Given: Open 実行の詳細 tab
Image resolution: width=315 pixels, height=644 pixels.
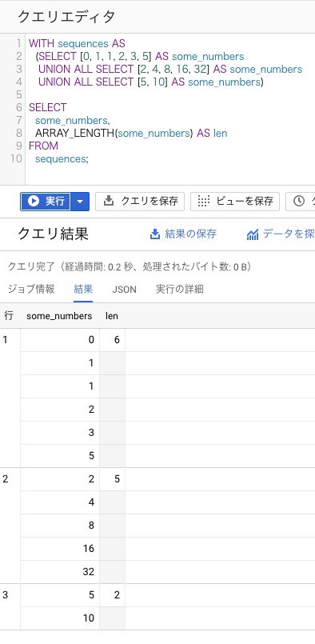Looking at the screenshot, I should pyautogui.click(x=179, y=289).
